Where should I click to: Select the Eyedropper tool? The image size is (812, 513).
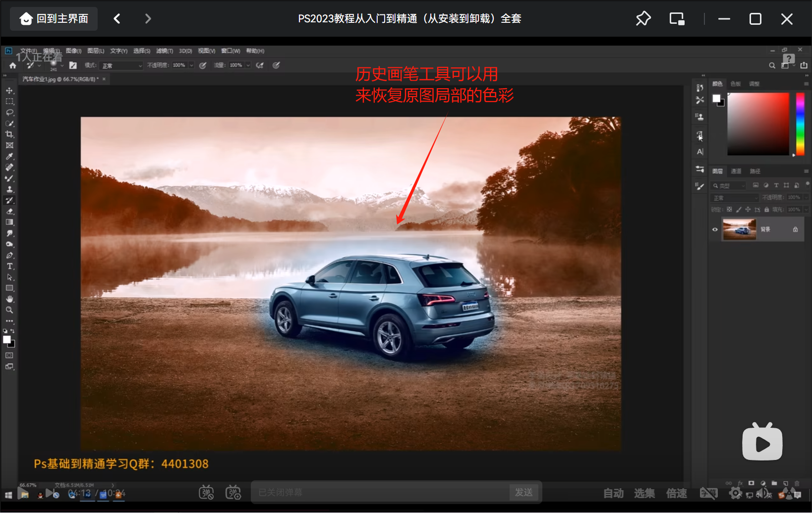pos(9,157)
